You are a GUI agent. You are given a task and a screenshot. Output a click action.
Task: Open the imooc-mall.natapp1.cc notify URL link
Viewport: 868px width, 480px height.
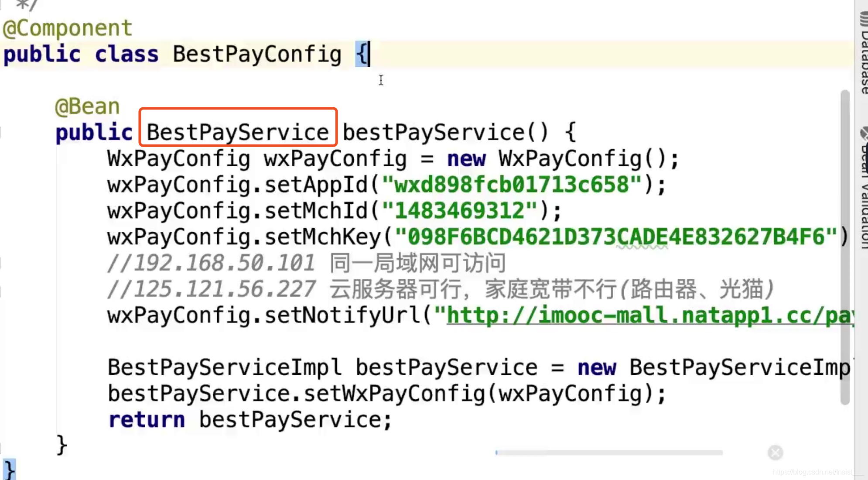coord(650,315)
